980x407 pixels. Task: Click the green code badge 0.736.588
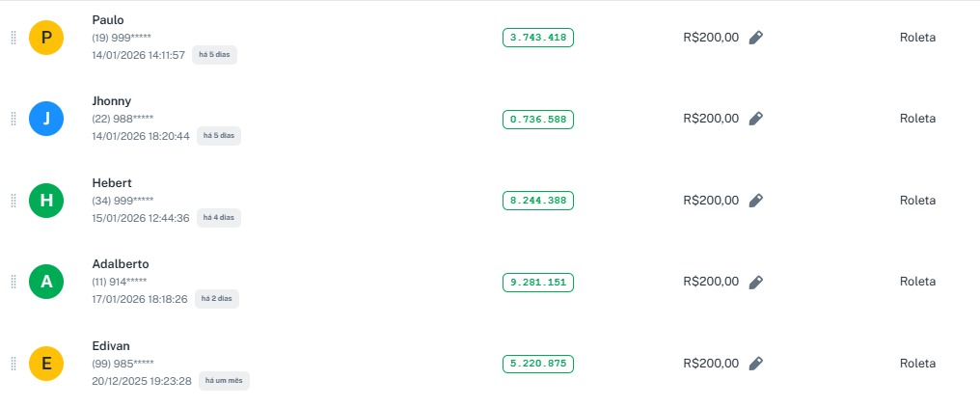click(538, 120)
